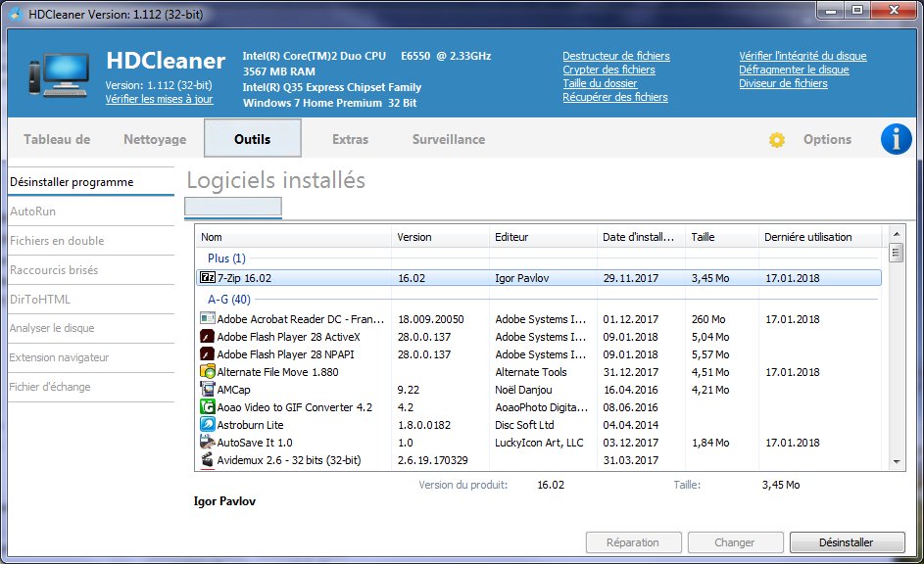The width and height of the screenshot is (924, 564).
Task: Select the 'Astroburn Lite' name
Action: coord(250,425)
